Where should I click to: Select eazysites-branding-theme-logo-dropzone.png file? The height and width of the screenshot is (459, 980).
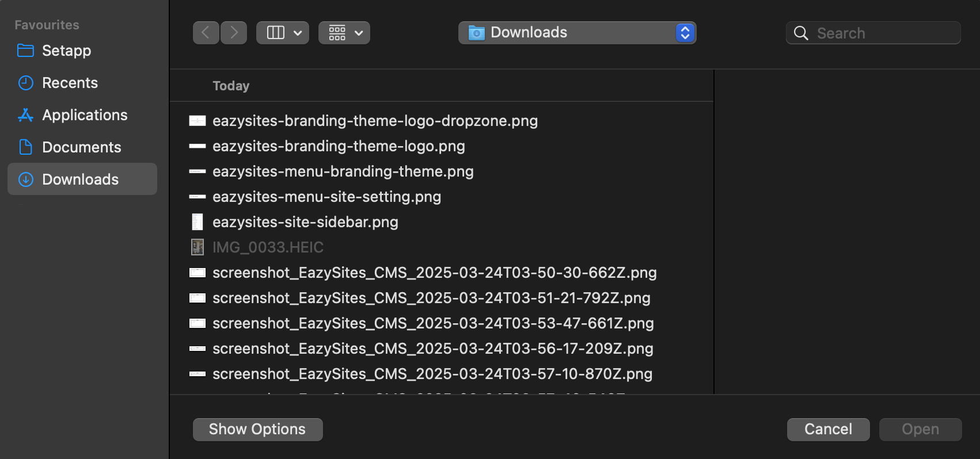point(375,121)
